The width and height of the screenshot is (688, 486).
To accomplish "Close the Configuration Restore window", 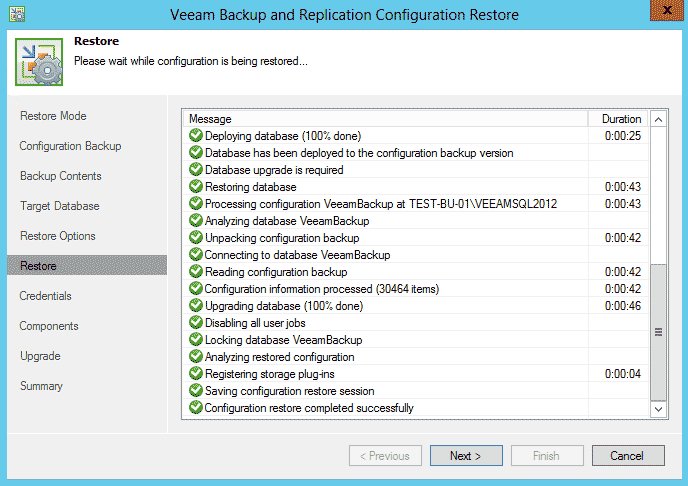I will (666, 10).
